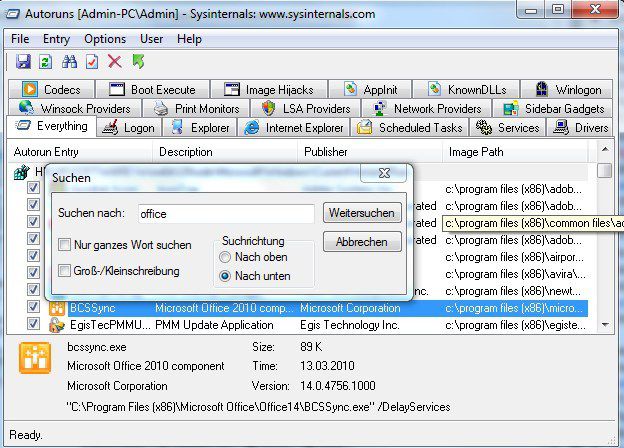
Task: Click Egis Technology Inc. publisher cell
Action: 350,325
